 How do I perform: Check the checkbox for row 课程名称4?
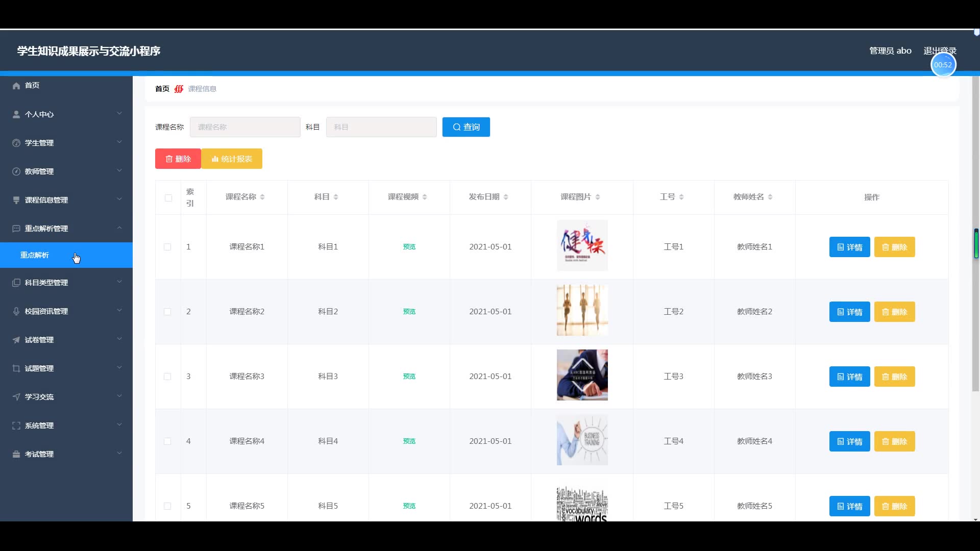[167, 441]
